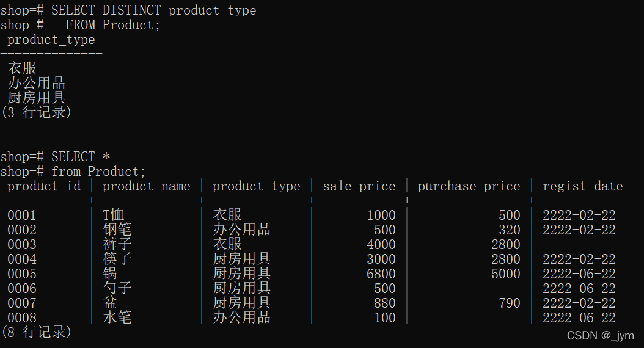The image size is (644, 348).
Task: Click the sale price 880
Action: tap(384, 303)
